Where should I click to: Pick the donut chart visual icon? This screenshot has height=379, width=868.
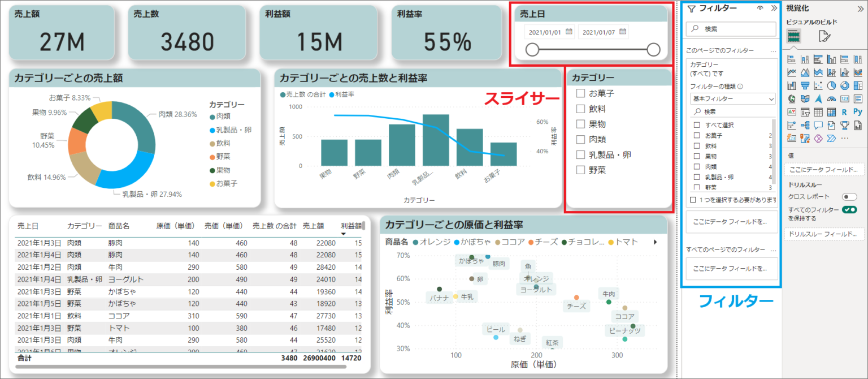pos(845,85)
